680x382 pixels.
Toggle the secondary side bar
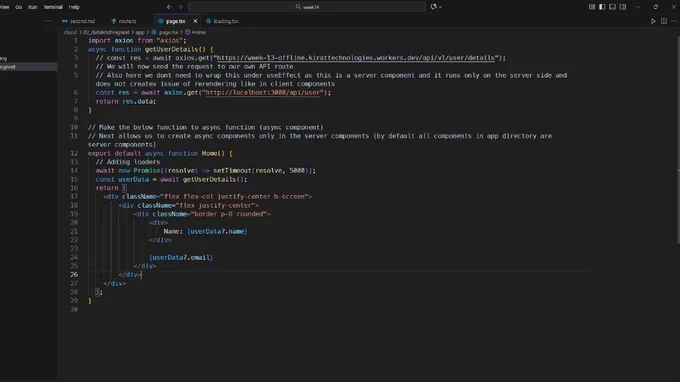[x=623, y=7]
